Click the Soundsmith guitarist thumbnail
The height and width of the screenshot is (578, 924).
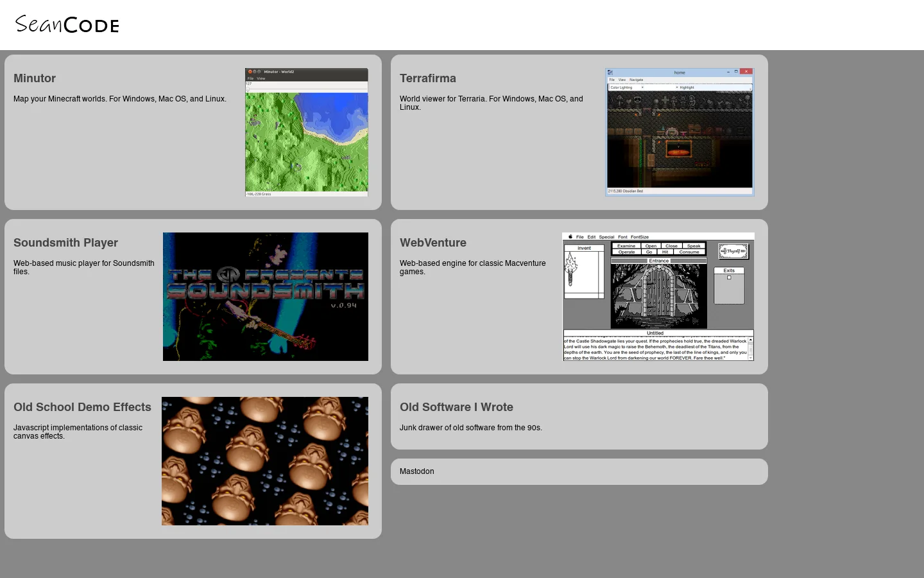coord(266,297)
